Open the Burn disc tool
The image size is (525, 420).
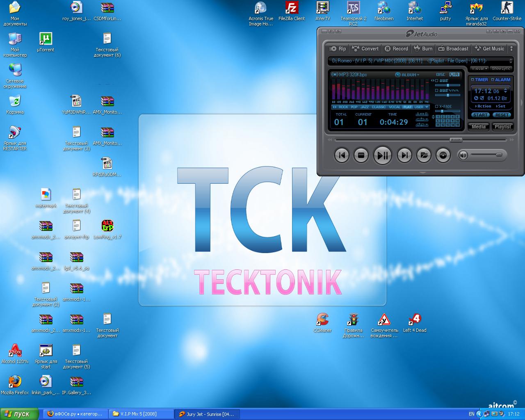point(423,48)
